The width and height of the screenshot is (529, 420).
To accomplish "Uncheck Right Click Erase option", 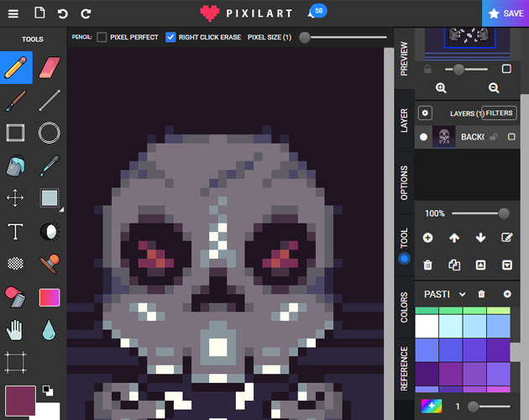I will pos(170,38).
